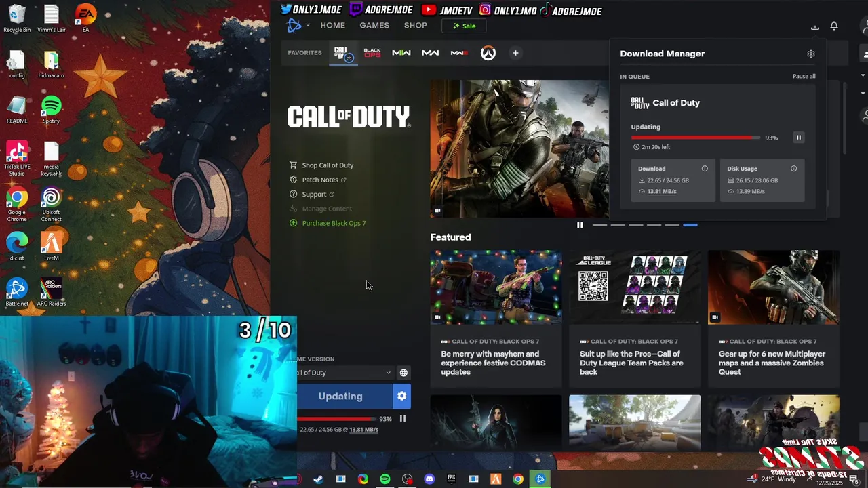
Task: Select the highlighted blue carousel indicator
Action: [690, 225]
